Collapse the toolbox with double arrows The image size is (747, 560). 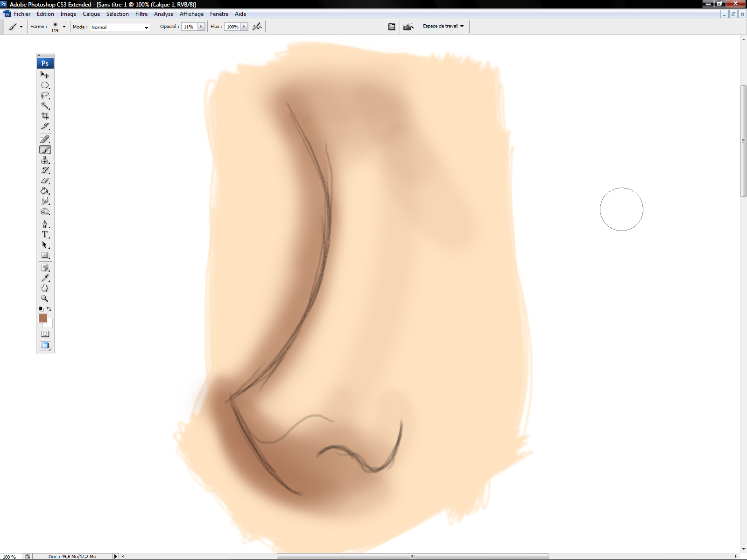pyautogui.click(x=39, y=55)
